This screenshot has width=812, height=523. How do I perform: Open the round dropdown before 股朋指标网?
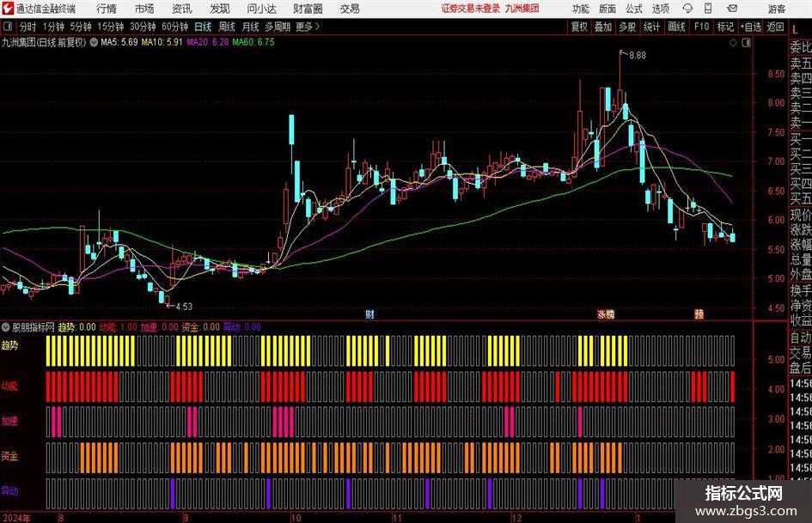6,327
